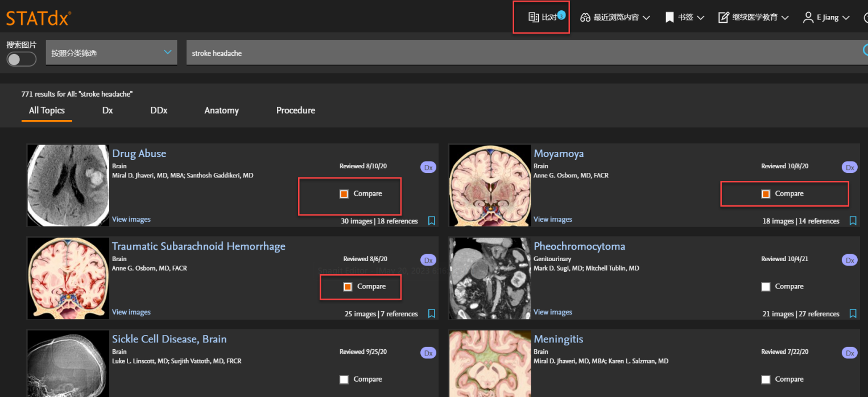
Task: Expand the bookmarks (书签) menu
Action: 685,18
